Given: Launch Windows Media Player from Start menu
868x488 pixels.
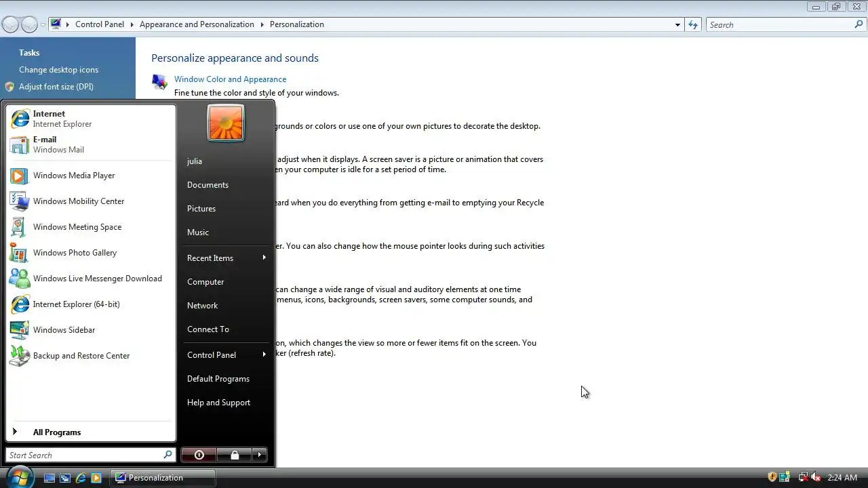Looking at the screenshot, I should coord(20,176).
